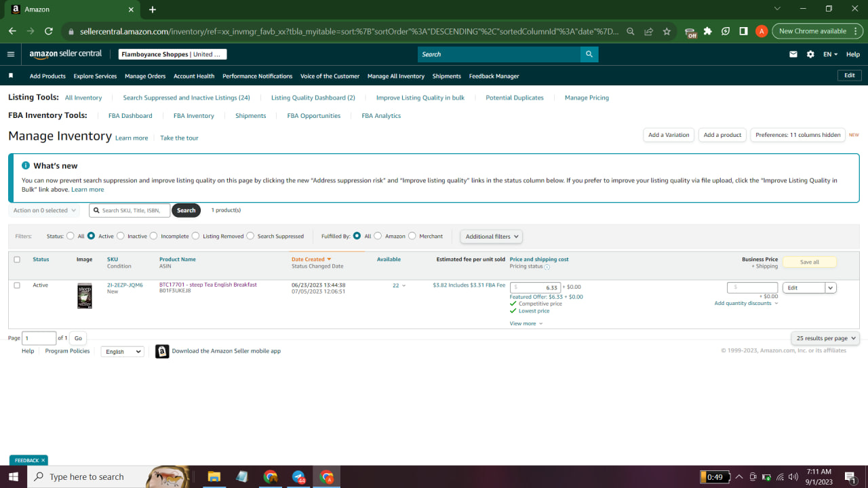The width and height of the screenshot is (868, 488).
Task: Click the price field showing 6.33
Action: 535,287
